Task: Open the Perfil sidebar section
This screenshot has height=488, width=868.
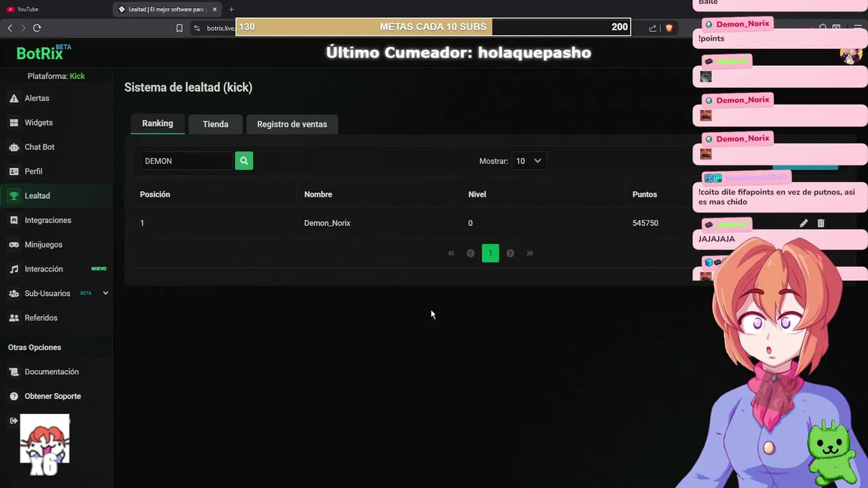Action: tap(33, 171)
